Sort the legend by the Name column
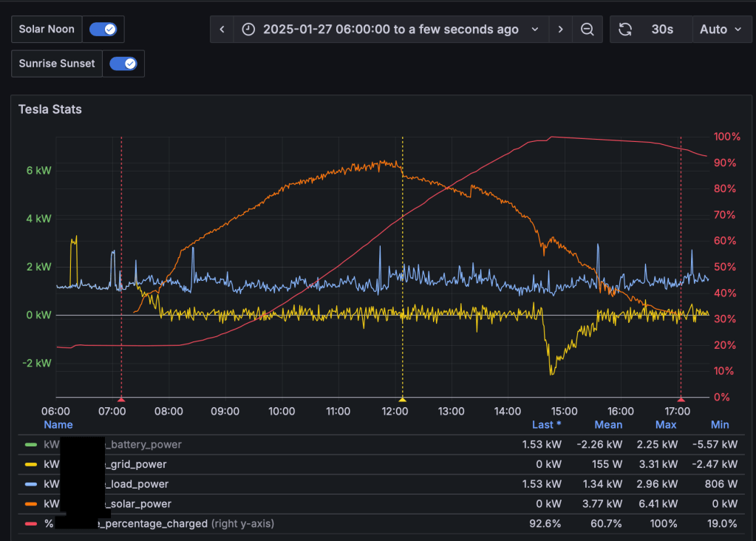 pyautogui.click(x=58, y=425)
